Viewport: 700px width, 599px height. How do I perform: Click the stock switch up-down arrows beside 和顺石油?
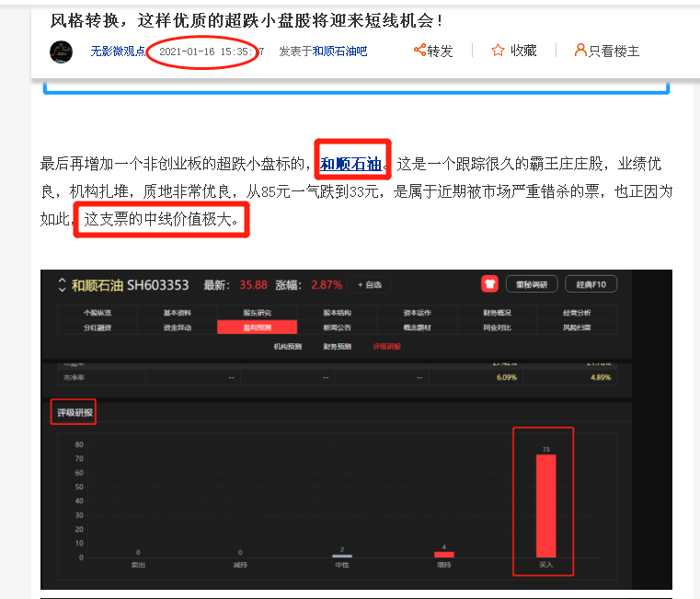[62, 285]
